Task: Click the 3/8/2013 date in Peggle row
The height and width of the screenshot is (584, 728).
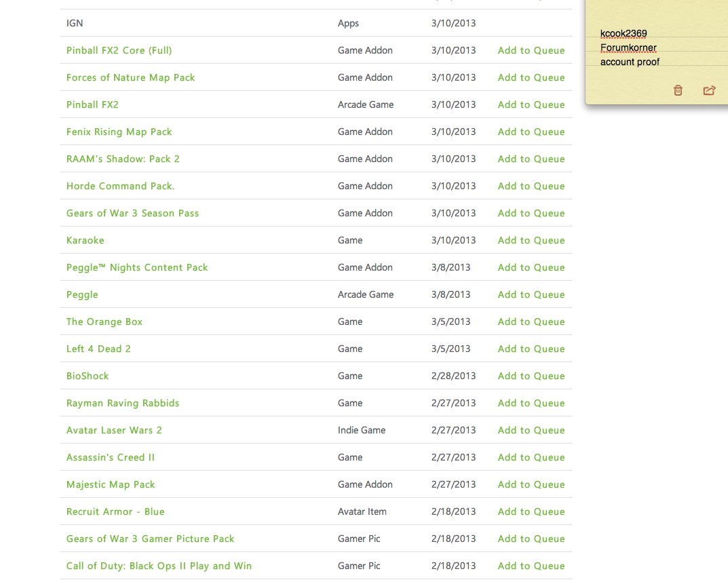Action: click(451, 295)
